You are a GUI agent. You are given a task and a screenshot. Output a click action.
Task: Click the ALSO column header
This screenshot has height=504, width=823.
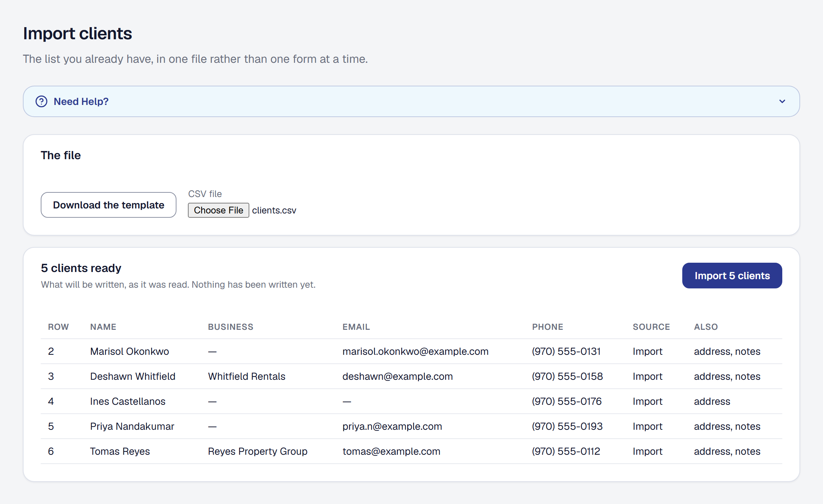click(706, 327)
